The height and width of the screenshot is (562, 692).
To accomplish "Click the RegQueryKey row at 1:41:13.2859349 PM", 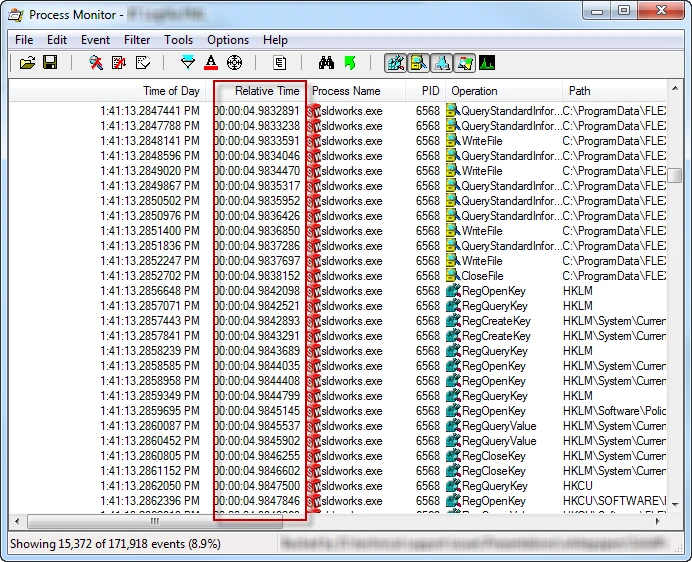I will (338, 396).
